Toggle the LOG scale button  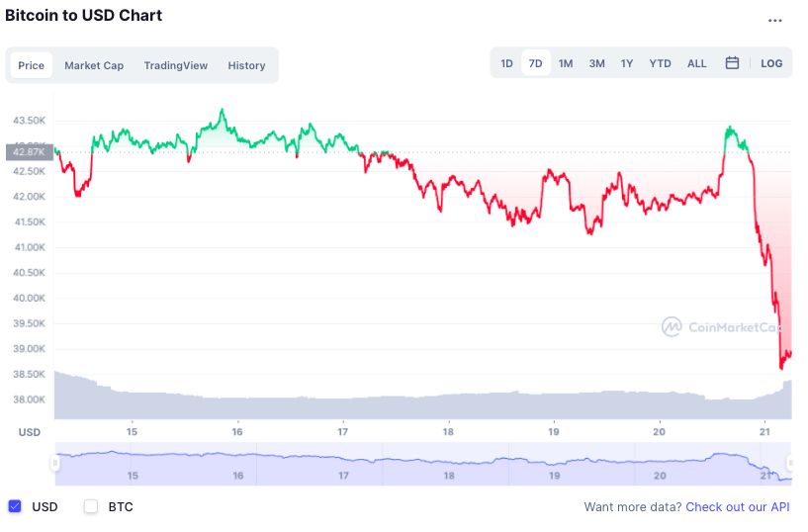click(771, 63)
